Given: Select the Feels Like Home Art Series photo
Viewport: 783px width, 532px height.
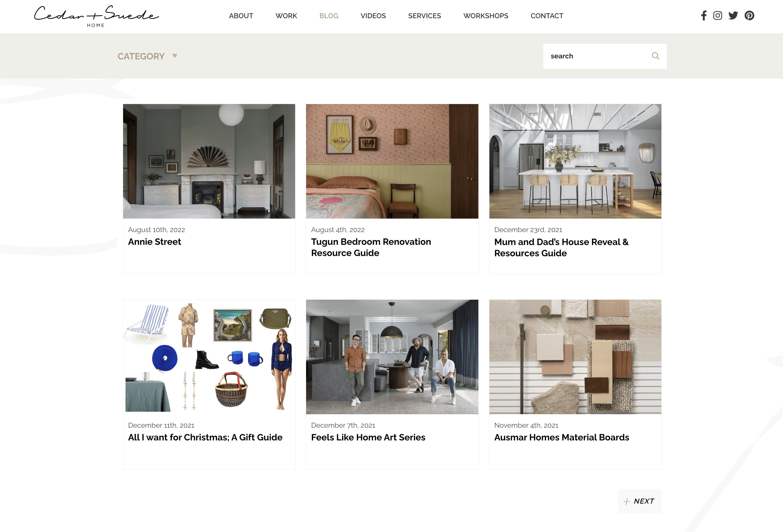Looking at the screenshot, I should pos(392,357).
